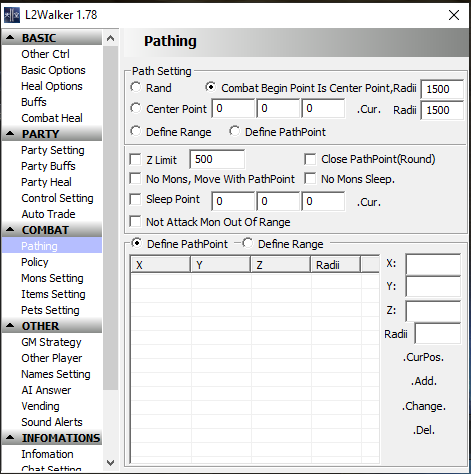This screenshot has width=471, height=474.
Task: Open Pets Setting page
Action: point(50,310)
